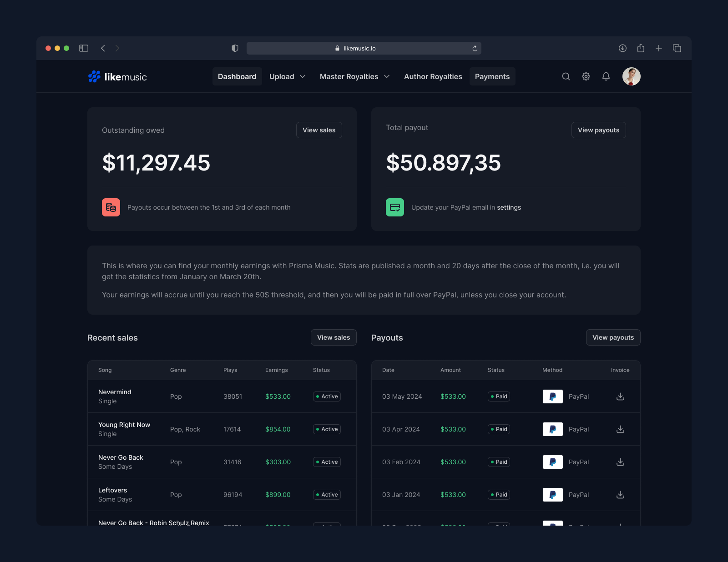Image resolution: width=728 pixels, height=562 pixels.
Task: Click the Active status badge on Nevermind
Action: point(326,396)
